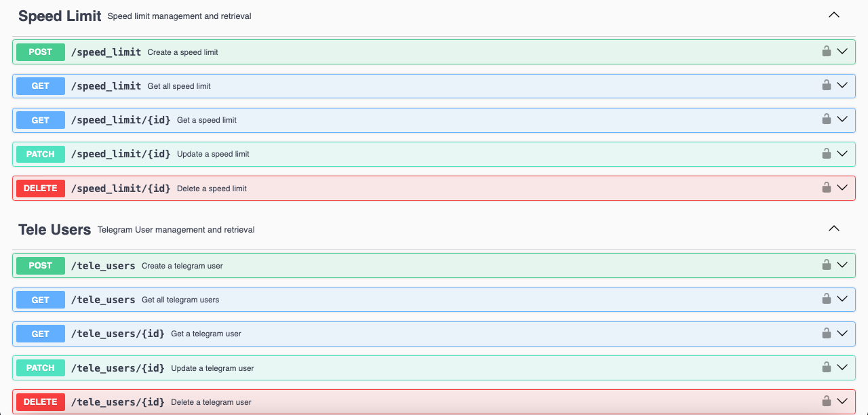Click lock icon on DELETE /speed_limit/{id} row
This screenshot has height=415, width=868.
click(826, 188)
